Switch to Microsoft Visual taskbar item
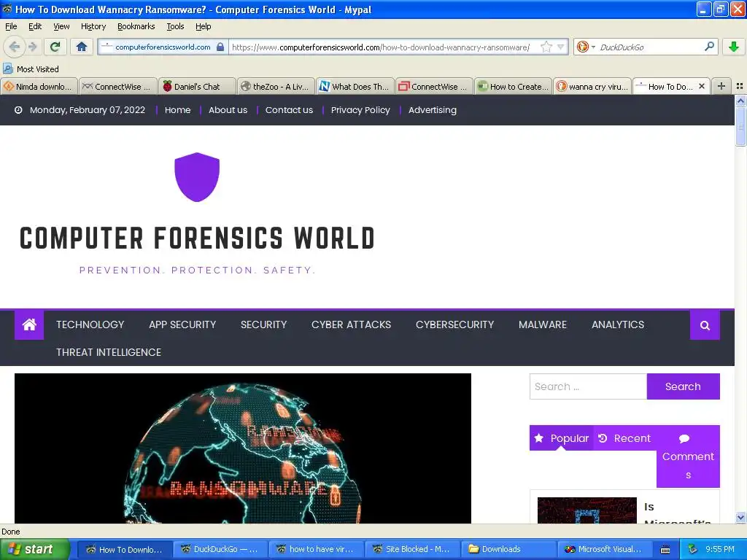The image size is (747, 560). [x=603, y=549]
